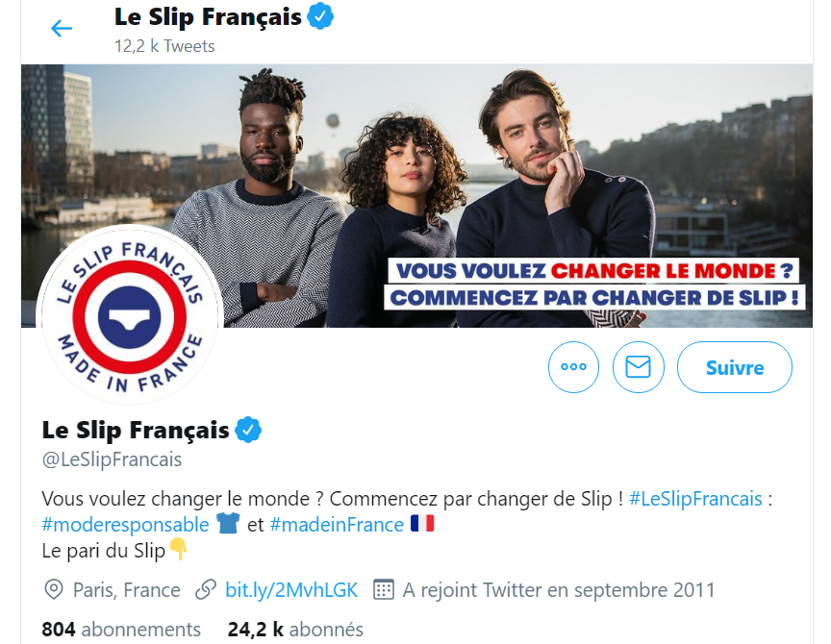This screenshot has height=644, width=831.
Task: Open the header banner photo
Action: click(x=416, y=195)
